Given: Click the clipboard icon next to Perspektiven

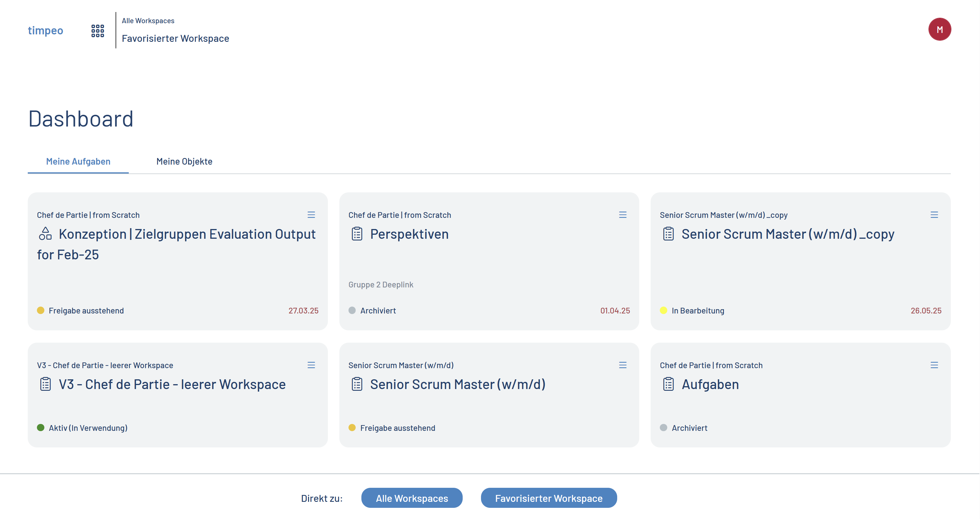Looking at the screenshot, I should pyautogui.click(x=357, y=234).
